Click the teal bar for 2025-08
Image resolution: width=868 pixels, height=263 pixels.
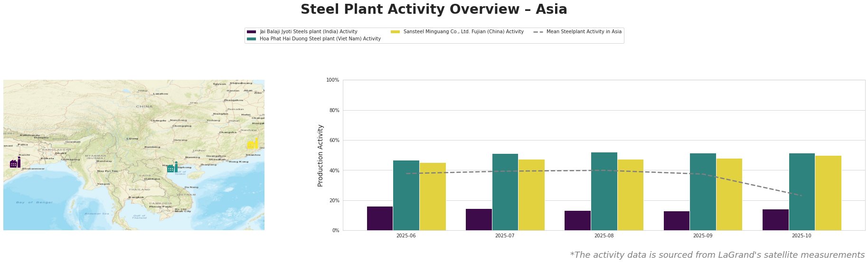pos(604,191)
